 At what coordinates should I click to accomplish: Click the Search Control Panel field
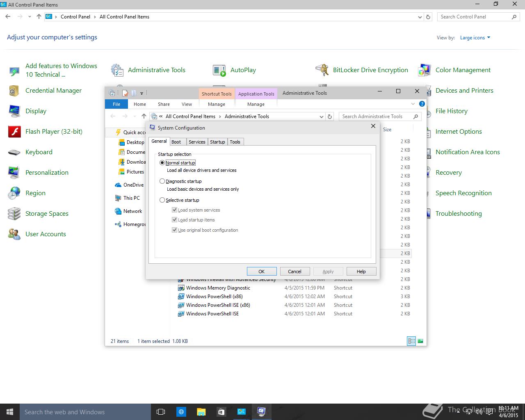point(478,17)
